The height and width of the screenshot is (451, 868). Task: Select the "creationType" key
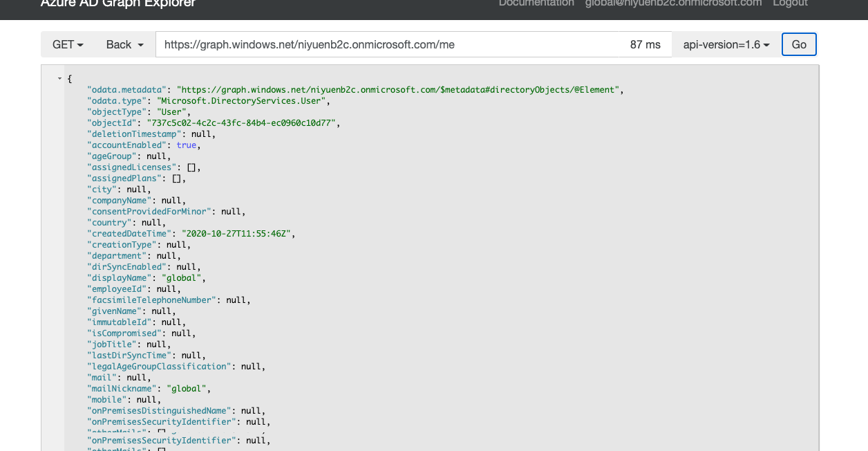click(122, 245)
